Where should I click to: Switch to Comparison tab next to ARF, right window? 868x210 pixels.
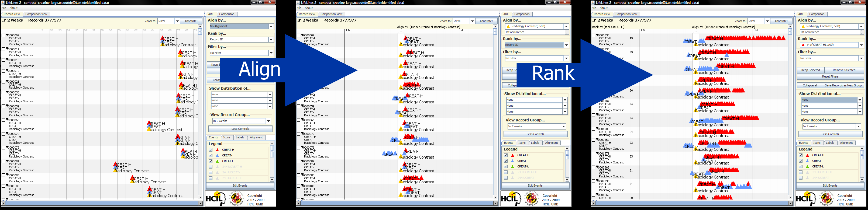[x=817, y=14]
